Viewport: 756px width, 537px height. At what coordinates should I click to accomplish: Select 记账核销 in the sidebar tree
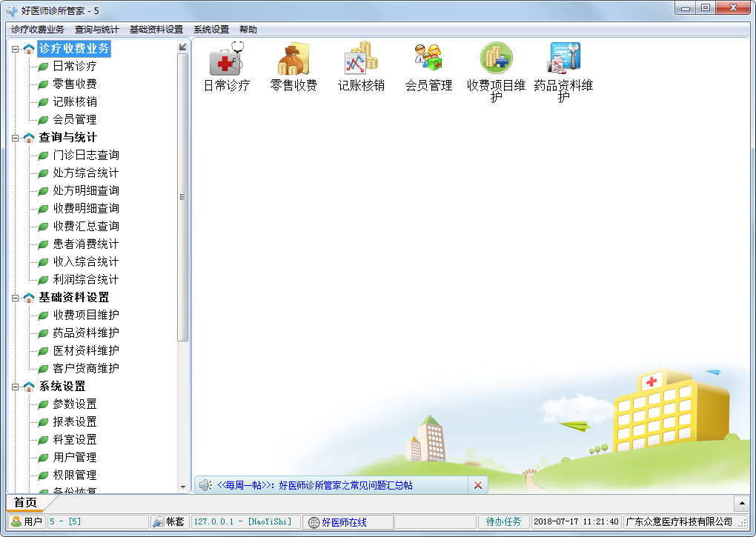[75, 101]
